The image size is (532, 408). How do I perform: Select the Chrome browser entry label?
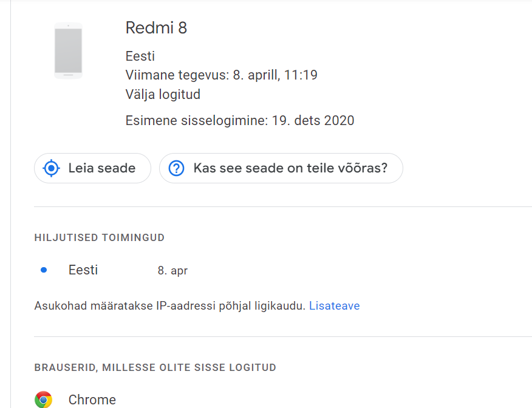(x=92, y=399)
